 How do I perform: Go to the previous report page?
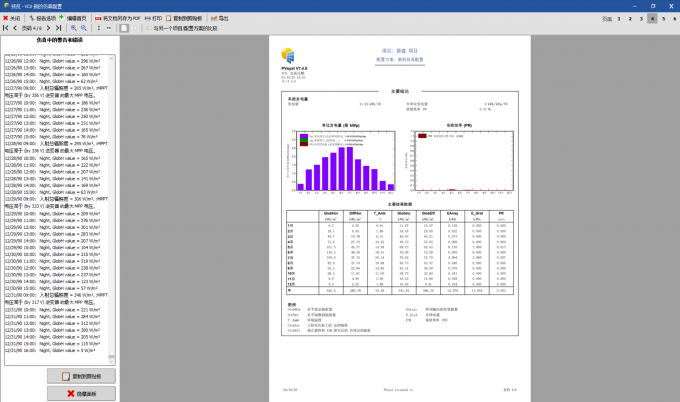click(x=15, y=28)
